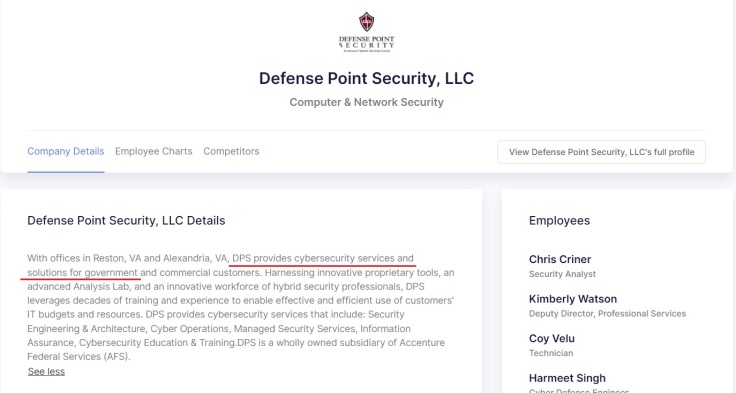The width and height of the screenshot is (736, 393).
Task: Select employee Coy Velu
Action: click(x=552, y=339)
